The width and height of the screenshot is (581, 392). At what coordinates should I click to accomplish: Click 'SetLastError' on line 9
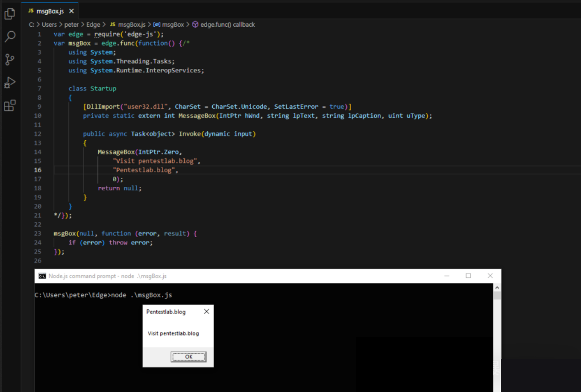tap(296, 107)
